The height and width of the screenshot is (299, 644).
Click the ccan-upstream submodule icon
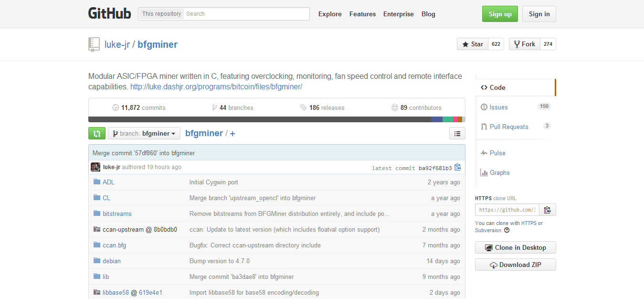tap(97, 229)
